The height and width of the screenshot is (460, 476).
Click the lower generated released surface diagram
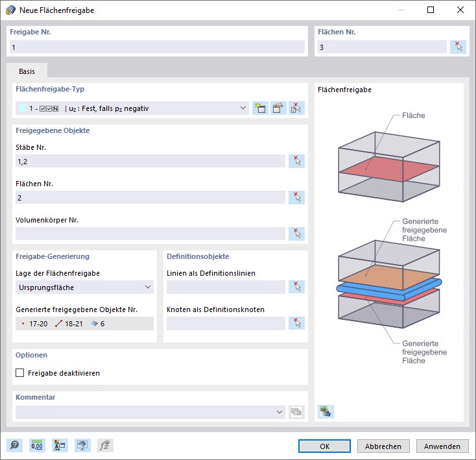pos(389,284)
